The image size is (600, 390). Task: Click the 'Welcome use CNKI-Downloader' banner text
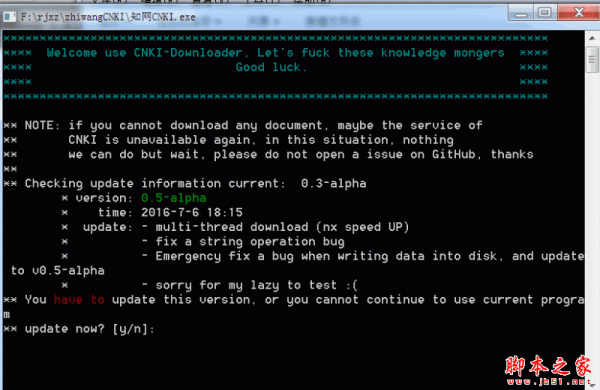(x=144, y=53)
